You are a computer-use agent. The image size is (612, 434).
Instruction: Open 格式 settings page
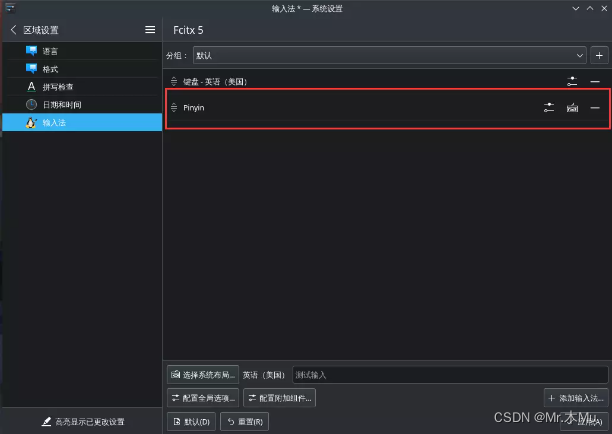point(82,69)
